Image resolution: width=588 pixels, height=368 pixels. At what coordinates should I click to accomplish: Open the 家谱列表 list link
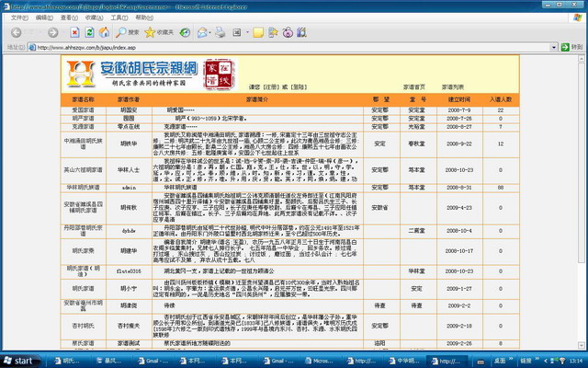[453, 86]
